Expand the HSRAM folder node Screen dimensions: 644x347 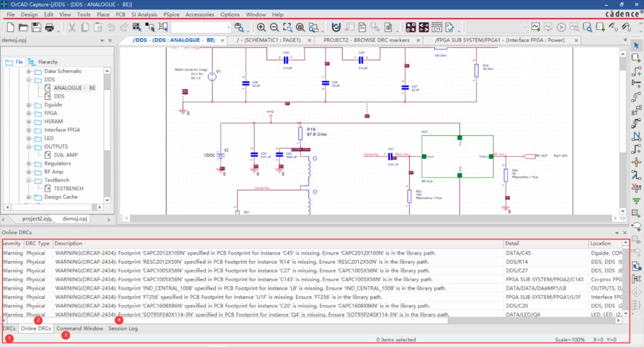tap(29, 122)
